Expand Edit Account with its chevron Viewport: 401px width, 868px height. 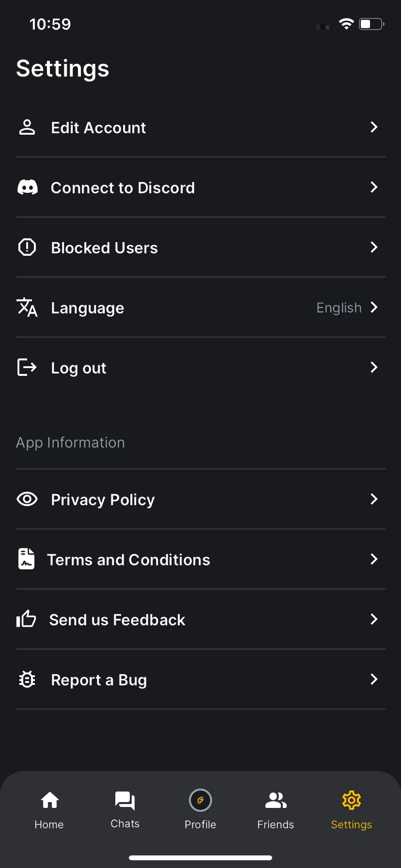tap(374, 127)
